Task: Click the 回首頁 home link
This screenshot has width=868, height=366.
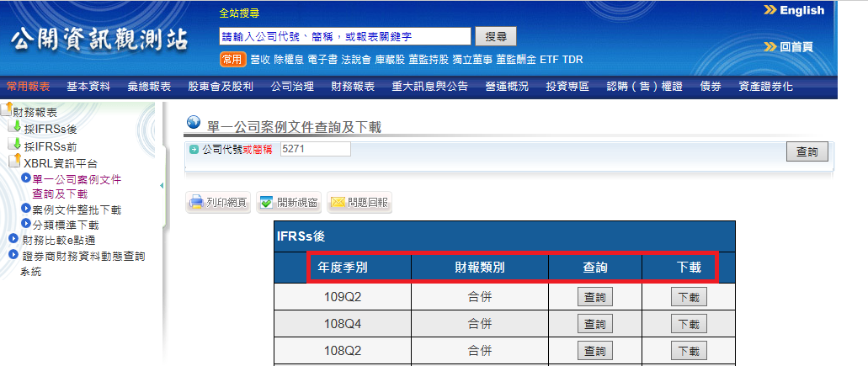Action: (x=788, y=47)
